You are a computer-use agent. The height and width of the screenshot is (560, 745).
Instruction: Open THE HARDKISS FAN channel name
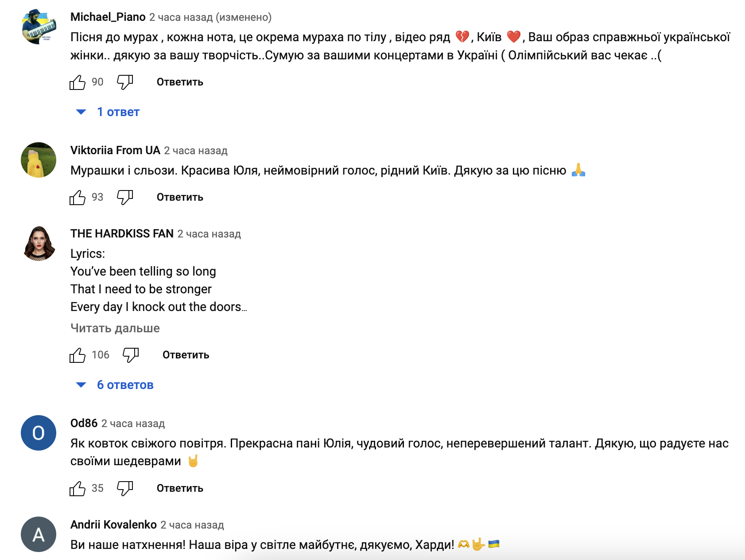pos(122,233)
